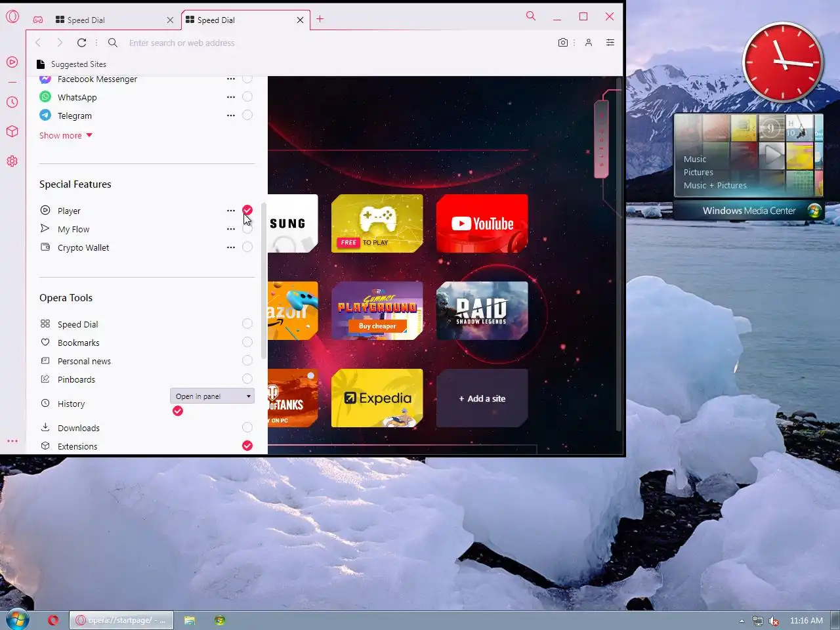Open the profile account icon
840x630 pixels.
click(589, 43)
